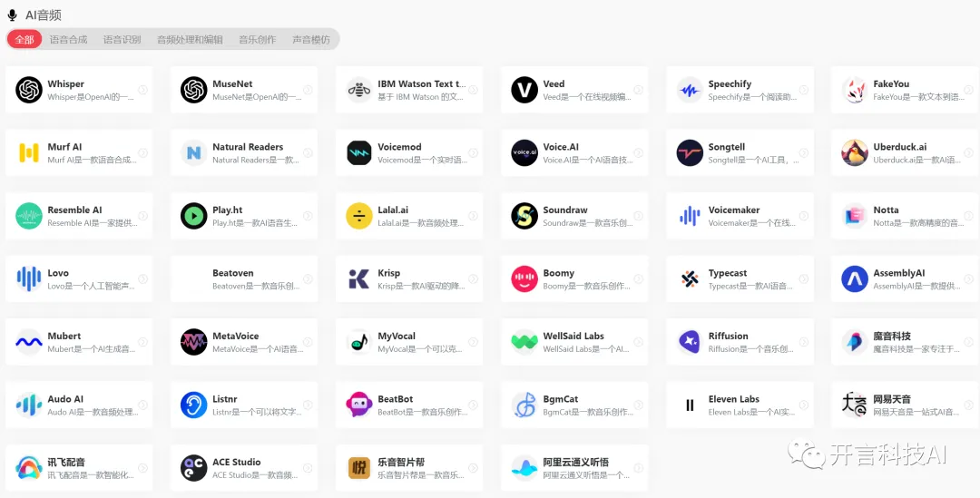Image resolution: width=980 pixels, height=498 pixels.
Task: Open the Beatoven card title
Action: pyautogui.click(x=233, y=273)
